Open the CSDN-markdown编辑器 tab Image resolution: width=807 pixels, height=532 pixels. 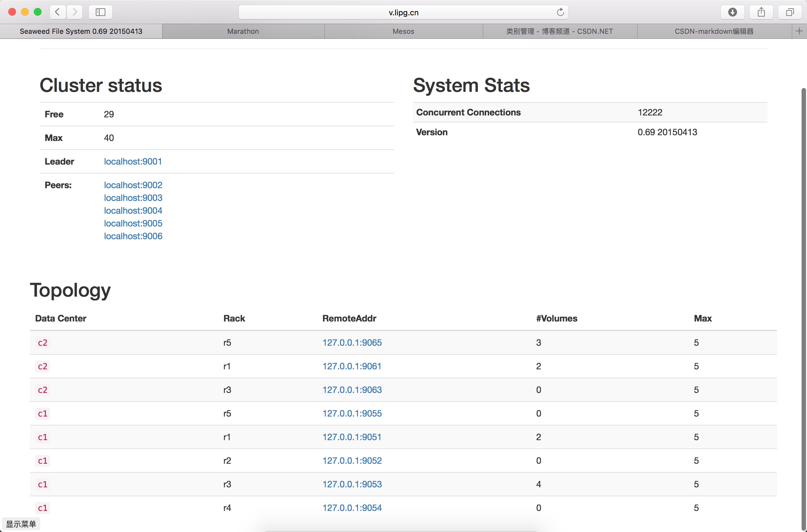coord(714,31)
